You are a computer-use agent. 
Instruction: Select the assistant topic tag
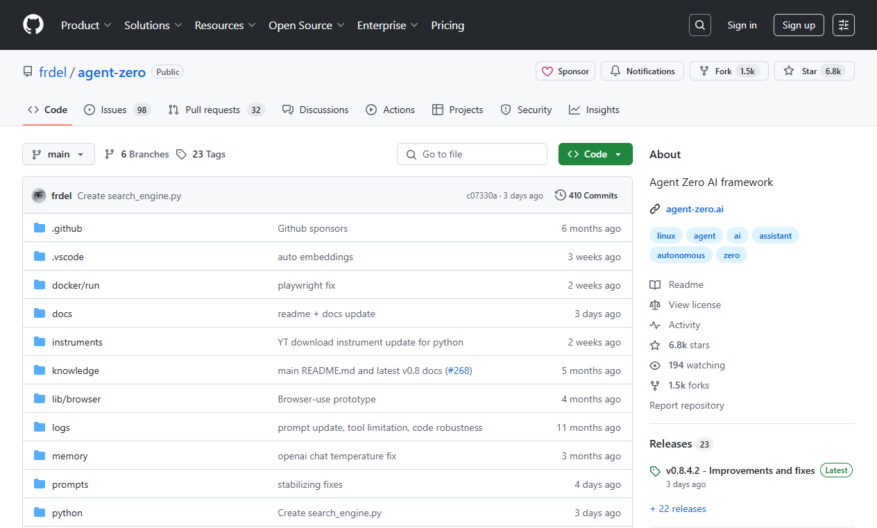coord(775,235)
